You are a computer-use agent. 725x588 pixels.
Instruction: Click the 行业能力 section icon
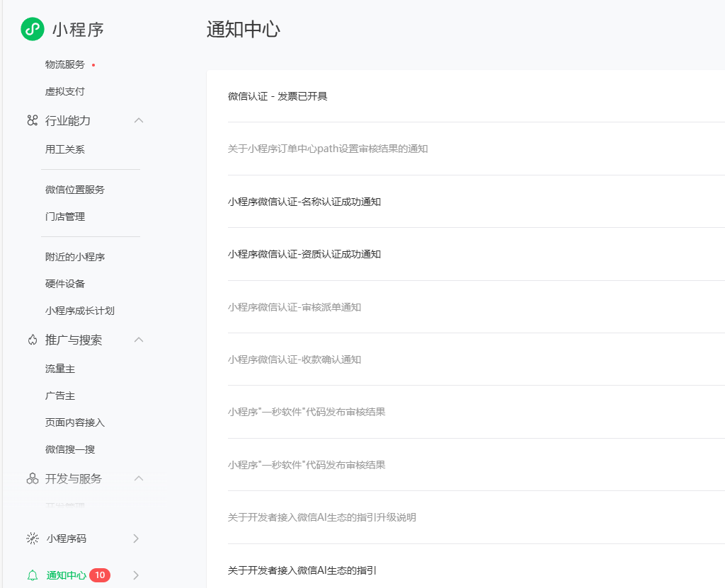[x=33, y=121]
